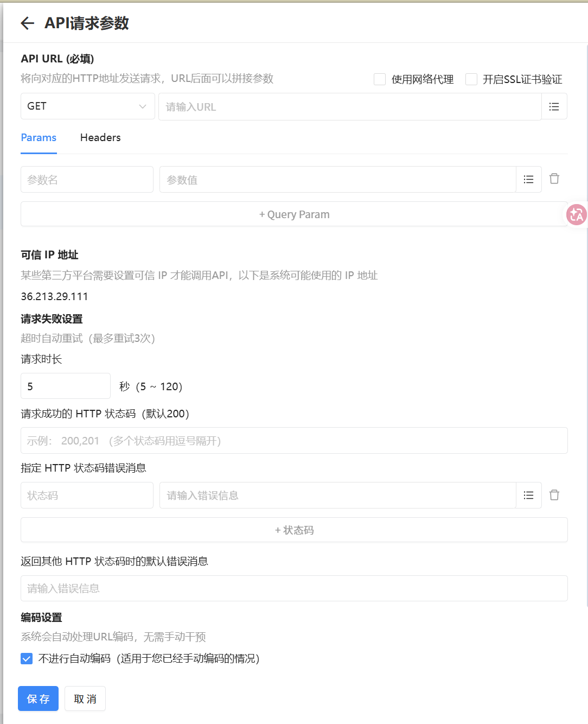Select the Params tab
Viewport: 588px width, 724px height.
click(x=38, y=137)
